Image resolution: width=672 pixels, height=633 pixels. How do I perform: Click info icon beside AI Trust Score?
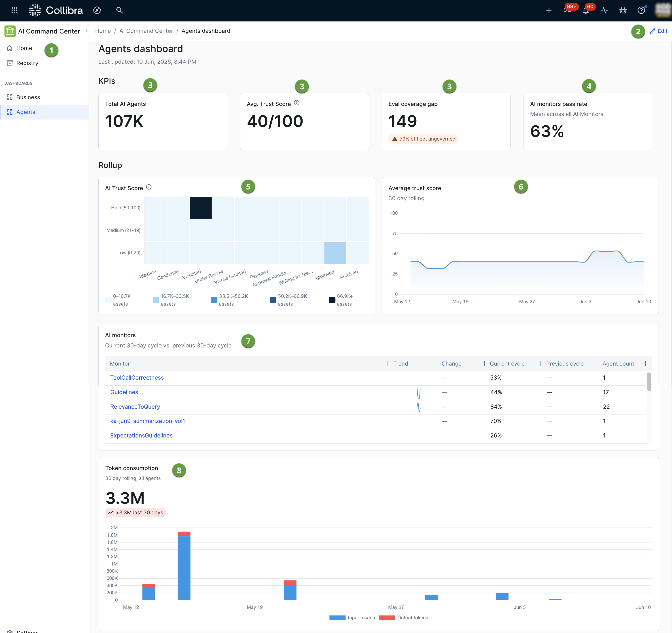point(149,187)
